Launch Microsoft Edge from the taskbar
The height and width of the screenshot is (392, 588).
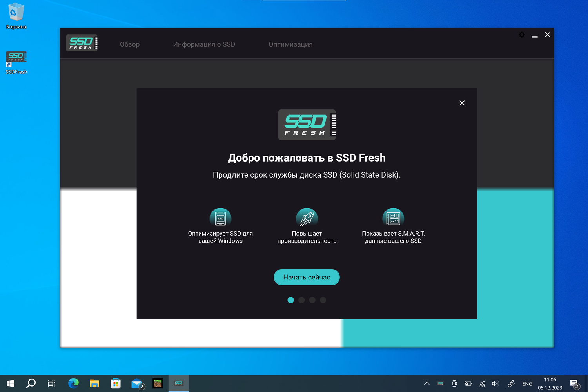point(73,383)
